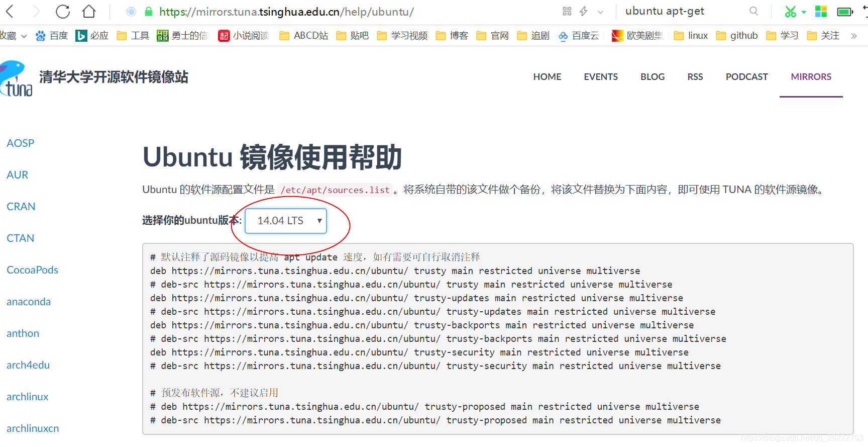Click green padlock secure site icon
The width and height of the screenshot is (868, 447).
pyautogui.click(x=148, y=12)
